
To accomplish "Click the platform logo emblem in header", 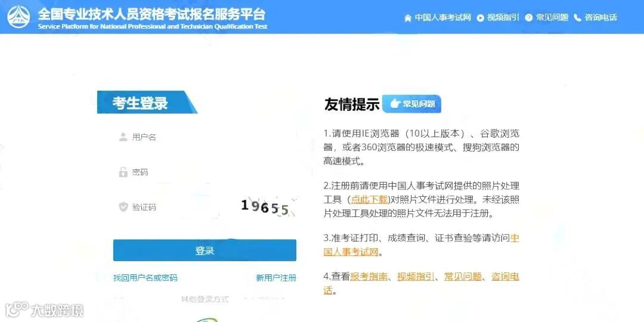I will [x=18, y=17].
